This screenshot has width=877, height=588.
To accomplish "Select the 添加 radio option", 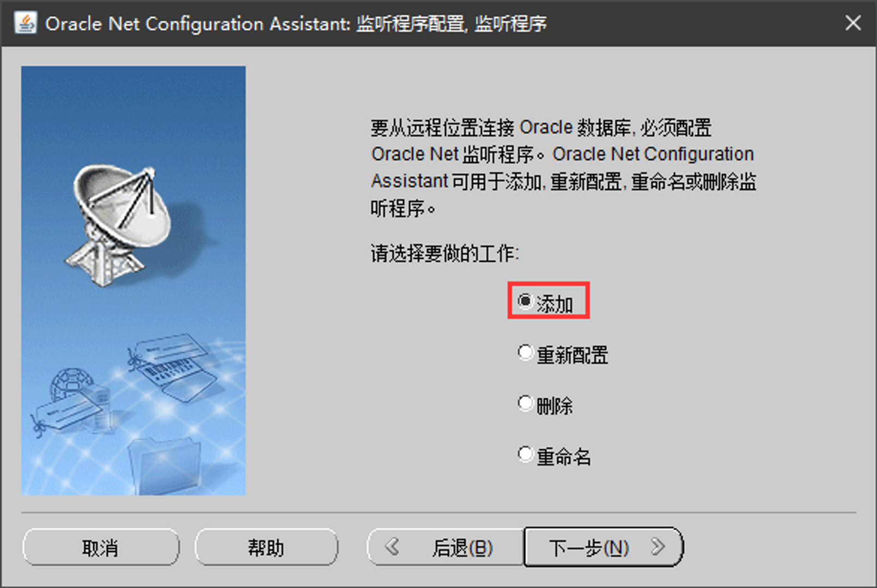I will [545, 303].
